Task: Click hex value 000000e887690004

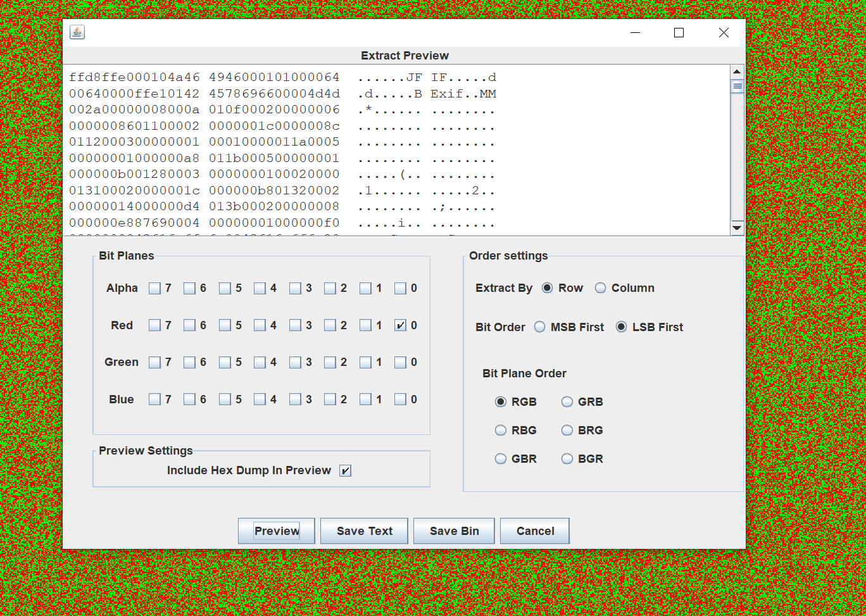Action: tap(134, 223)
